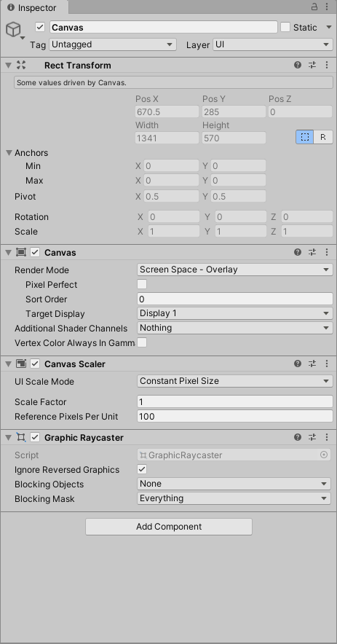The width and height of the screenshot is (337, 644).
Task: Toggle raw edit mode R button
Action: (323, 137)
